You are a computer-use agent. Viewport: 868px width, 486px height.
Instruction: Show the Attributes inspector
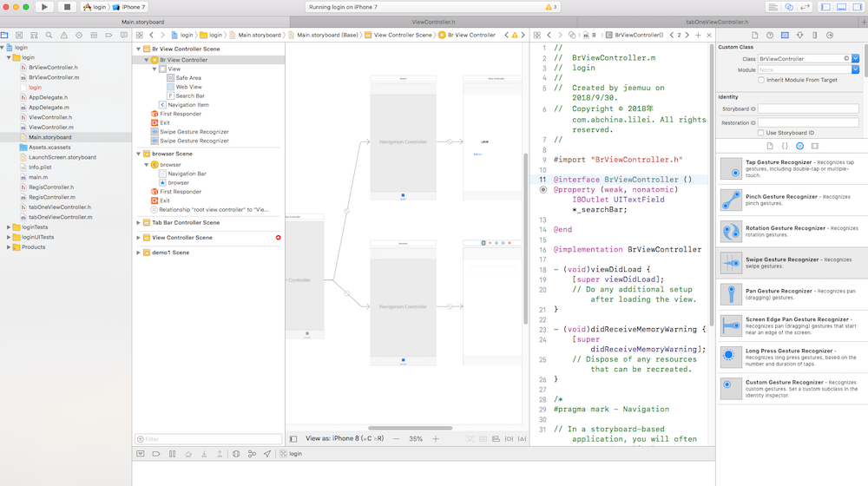coord(801,35)
